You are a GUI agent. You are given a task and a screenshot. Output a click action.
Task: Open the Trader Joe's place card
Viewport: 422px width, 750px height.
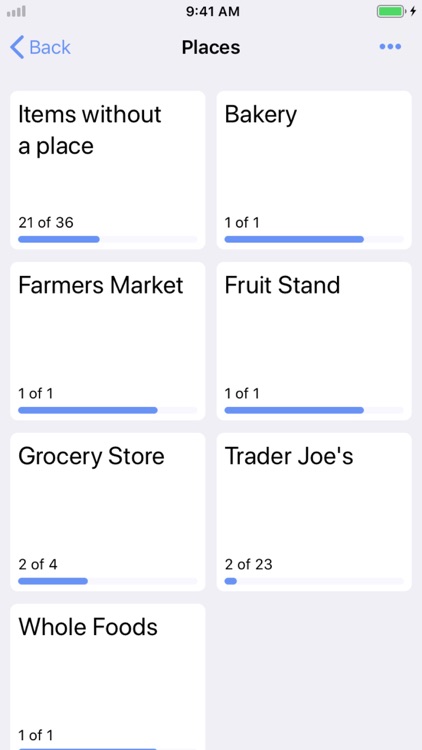tap(314, 512)
